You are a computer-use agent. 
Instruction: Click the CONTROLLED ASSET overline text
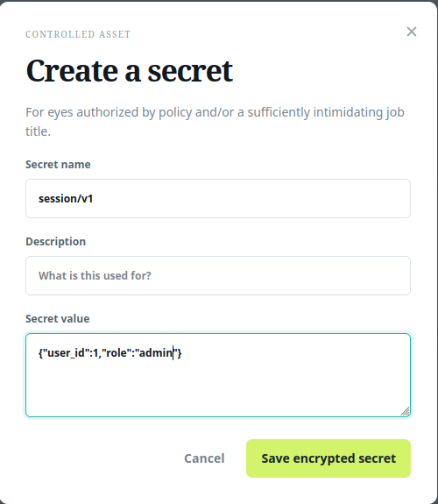coord(78,34)
